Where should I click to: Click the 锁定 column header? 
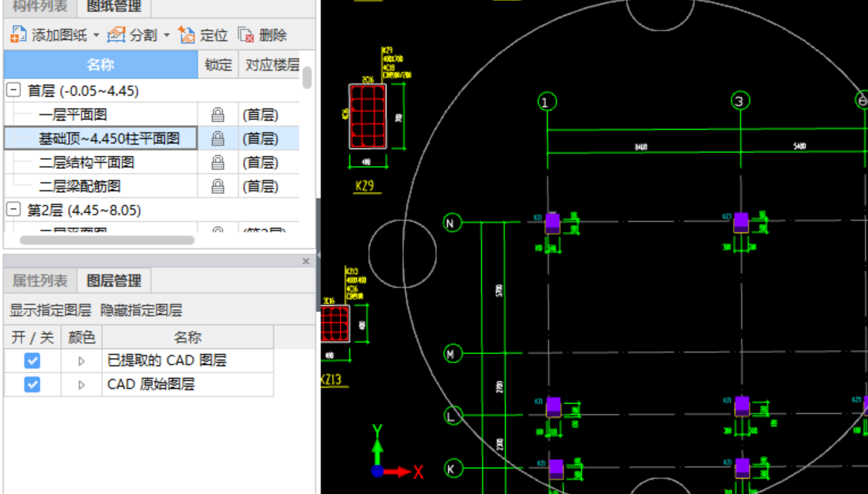pyautogui.click(x=218, y=64)
